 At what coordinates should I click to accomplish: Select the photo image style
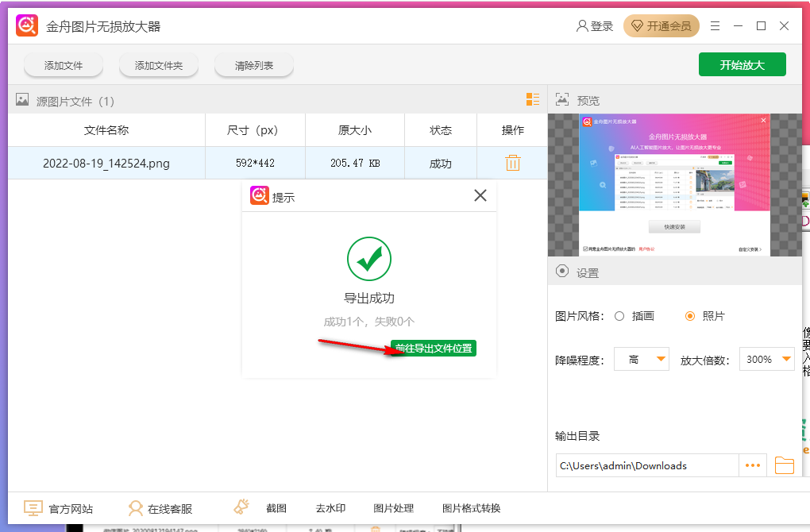[690, 316]
